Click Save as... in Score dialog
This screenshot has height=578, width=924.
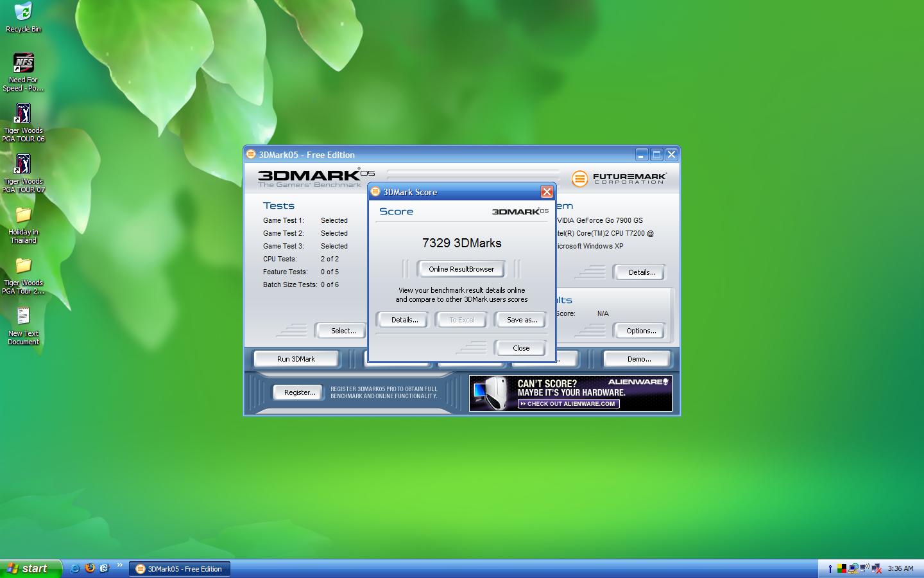(x=522, y=320)
